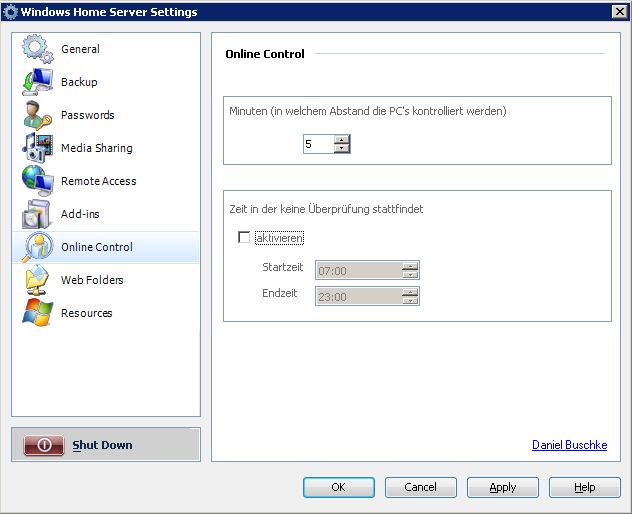Click the Resources Windows flag icon

point(37,313)
